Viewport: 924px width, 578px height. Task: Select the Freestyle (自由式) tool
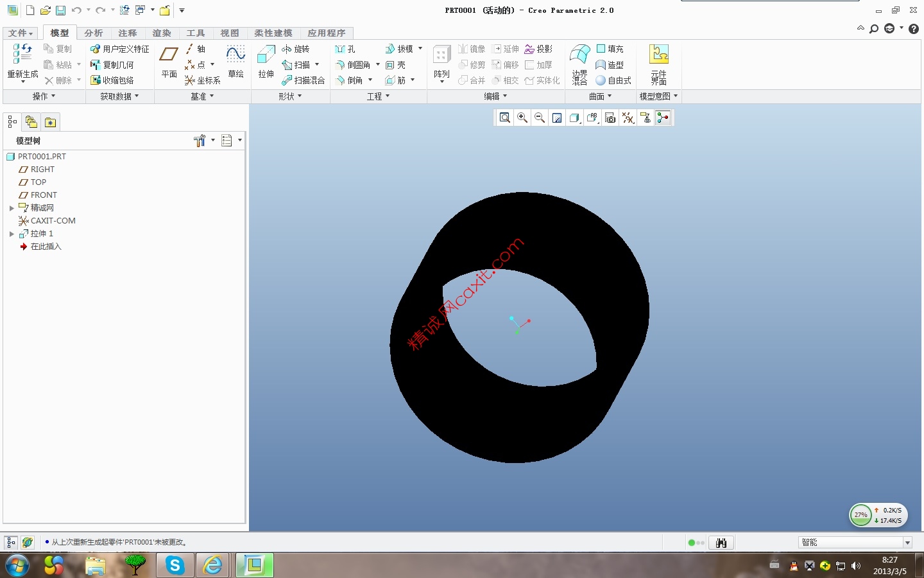coord(613,80)
